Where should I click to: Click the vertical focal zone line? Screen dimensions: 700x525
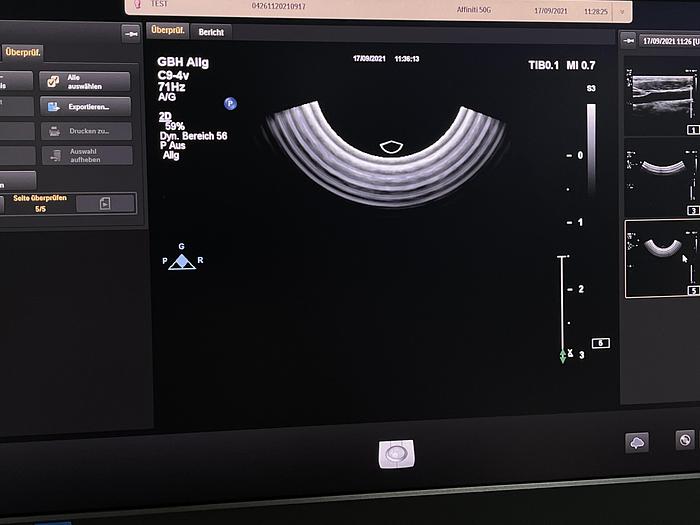[562, 303]
